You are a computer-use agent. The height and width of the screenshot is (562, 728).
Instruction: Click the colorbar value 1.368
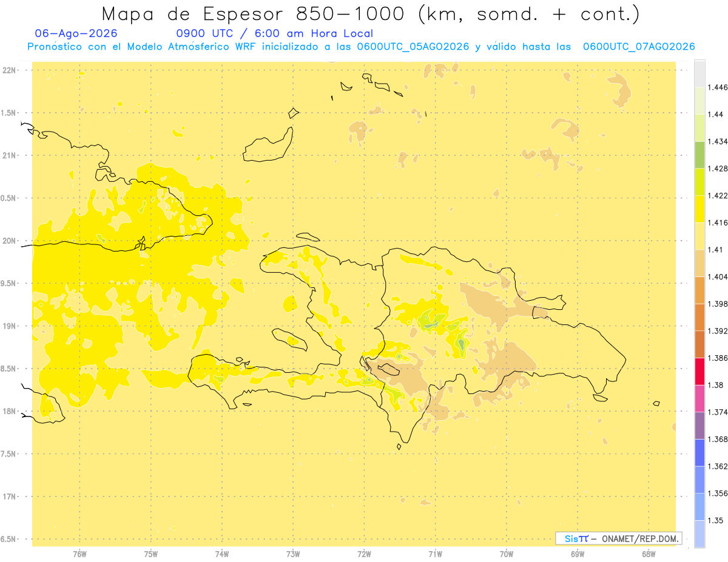tap(718, 439)
